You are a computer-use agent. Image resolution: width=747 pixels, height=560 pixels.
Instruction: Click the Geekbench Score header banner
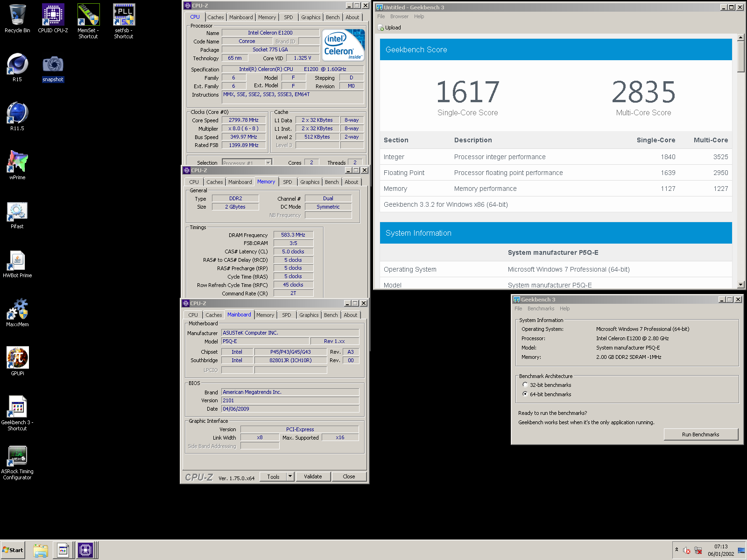click(556, 49)
